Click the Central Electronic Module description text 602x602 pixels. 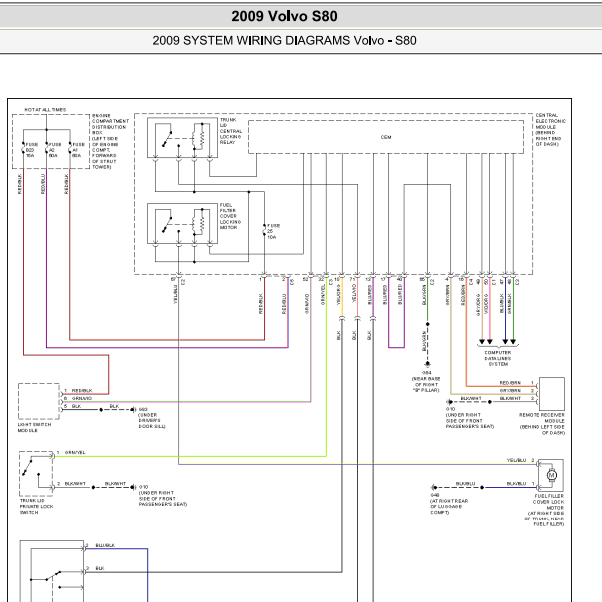551,129
